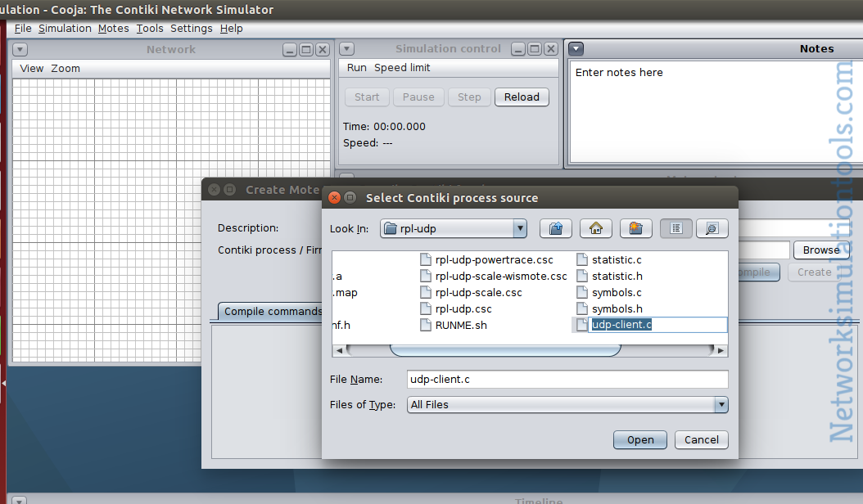The image size is (863, 504).
Task: Select rpl-udp.csc file
Action: [456, 308]
